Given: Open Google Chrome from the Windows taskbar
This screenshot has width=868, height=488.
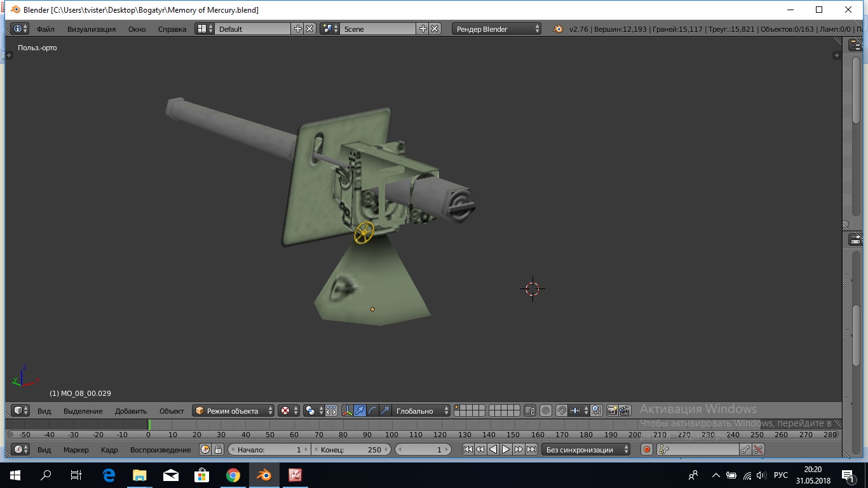Looking at the screenshot, I should (x=233, y=475).
